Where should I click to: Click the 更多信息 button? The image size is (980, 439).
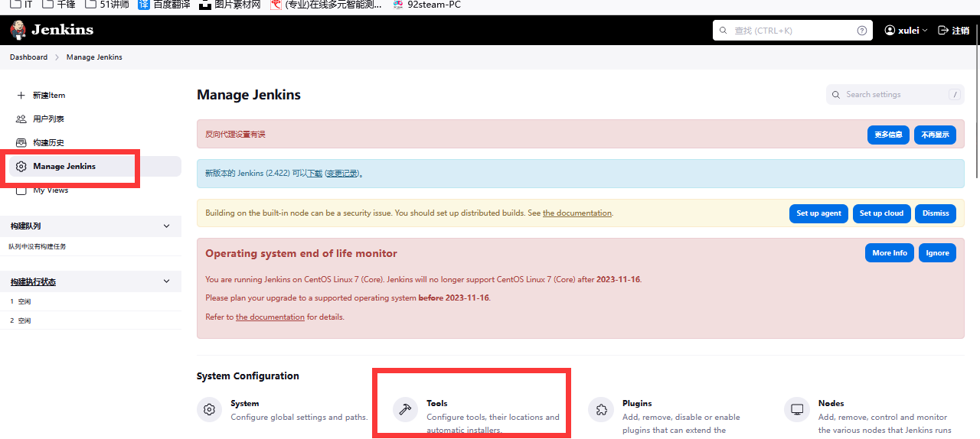(x=888, y=135)
